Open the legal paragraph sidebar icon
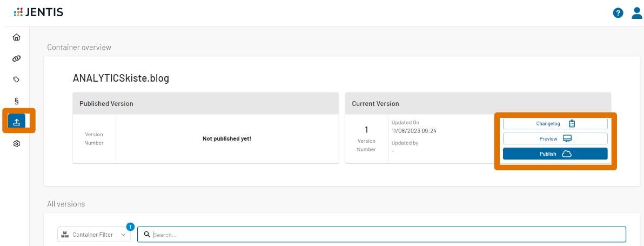The height and width of the screenshot is (246, 644). [x=16, y=101]
